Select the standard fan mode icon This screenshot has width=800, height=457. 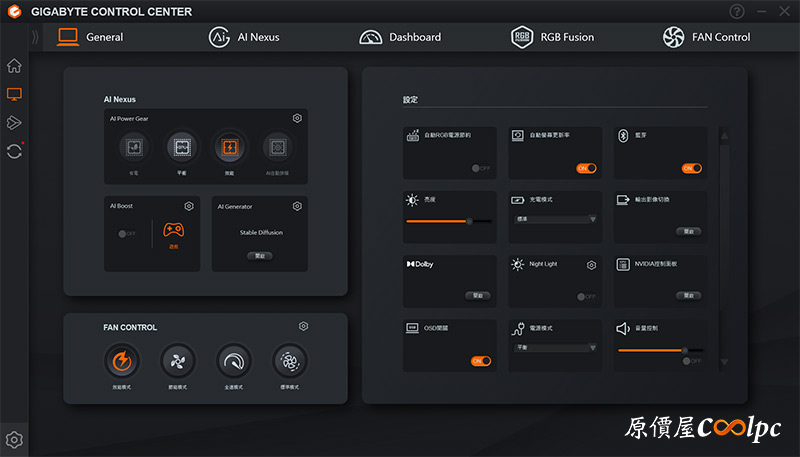[x=289, y=361]
